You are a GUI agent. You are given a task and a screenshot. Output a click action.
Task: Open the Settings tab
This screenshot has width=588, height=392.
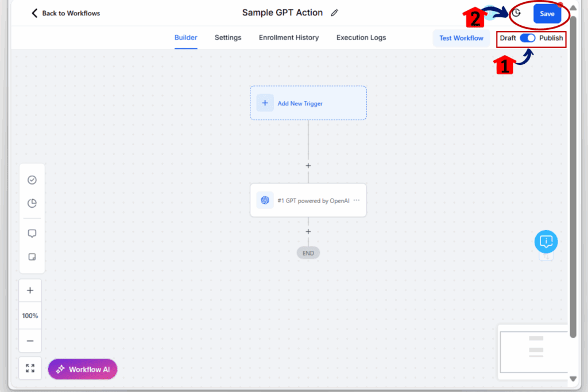(228, 37)
